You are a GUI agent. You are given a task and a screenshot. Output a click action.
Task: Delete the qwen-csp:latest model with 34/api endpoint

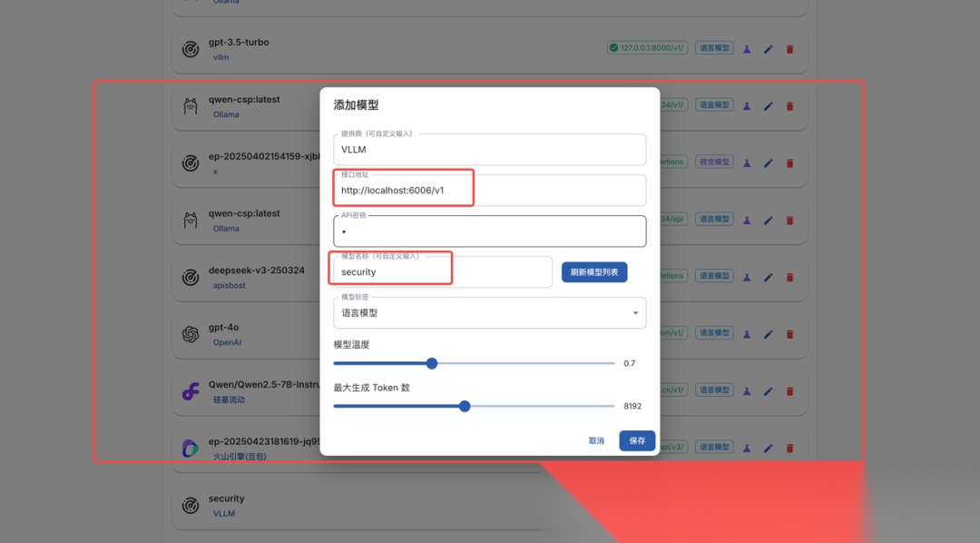(789, 220)
